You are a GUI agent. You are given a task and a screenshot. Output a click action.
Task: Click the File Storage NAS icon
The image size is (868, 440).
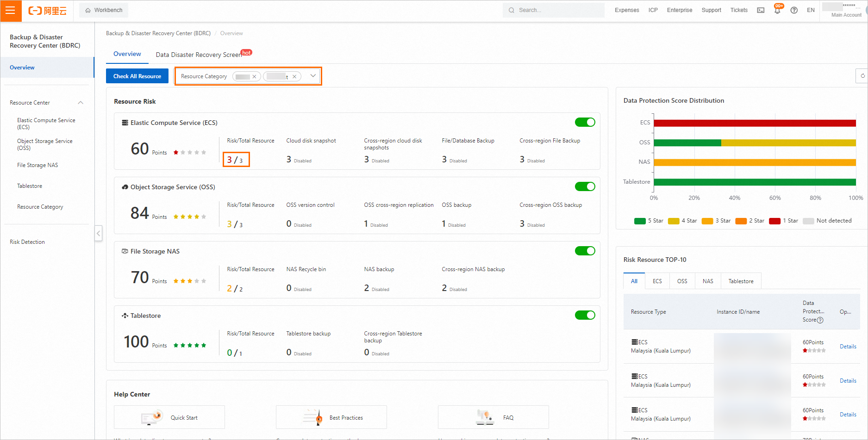(x=125, y=251)
